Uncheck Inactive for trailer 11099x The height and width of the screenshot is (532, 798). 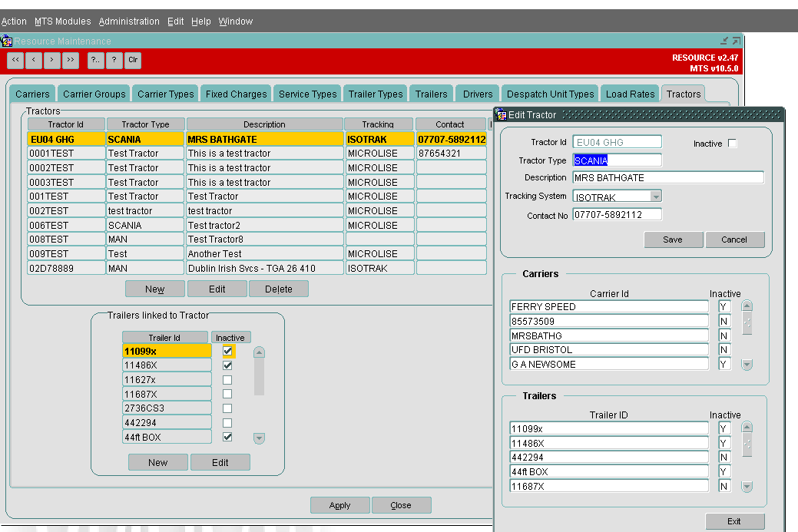(227, 351)
